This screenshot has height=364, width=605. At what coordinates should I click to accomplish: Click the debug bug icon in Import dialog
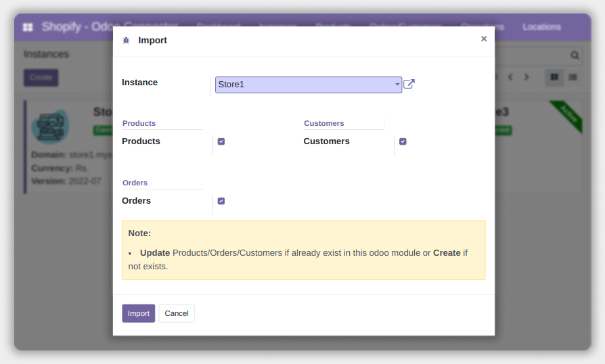point(126,41)
